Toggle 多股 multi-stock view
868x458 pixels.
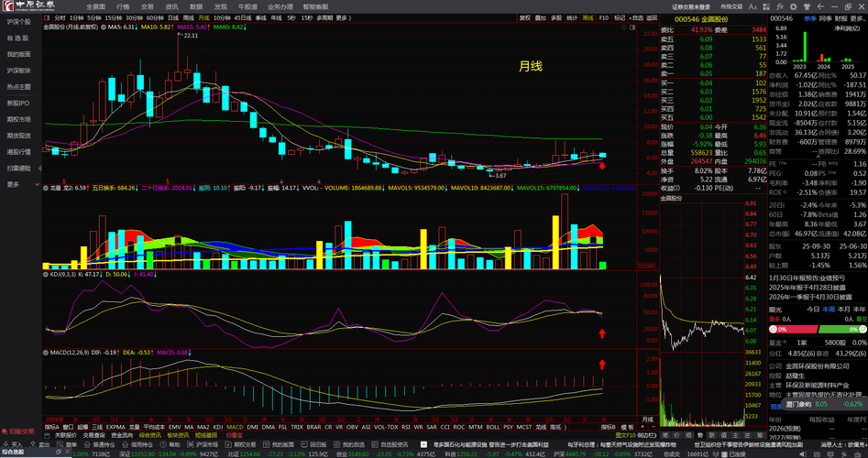point(556,17)
